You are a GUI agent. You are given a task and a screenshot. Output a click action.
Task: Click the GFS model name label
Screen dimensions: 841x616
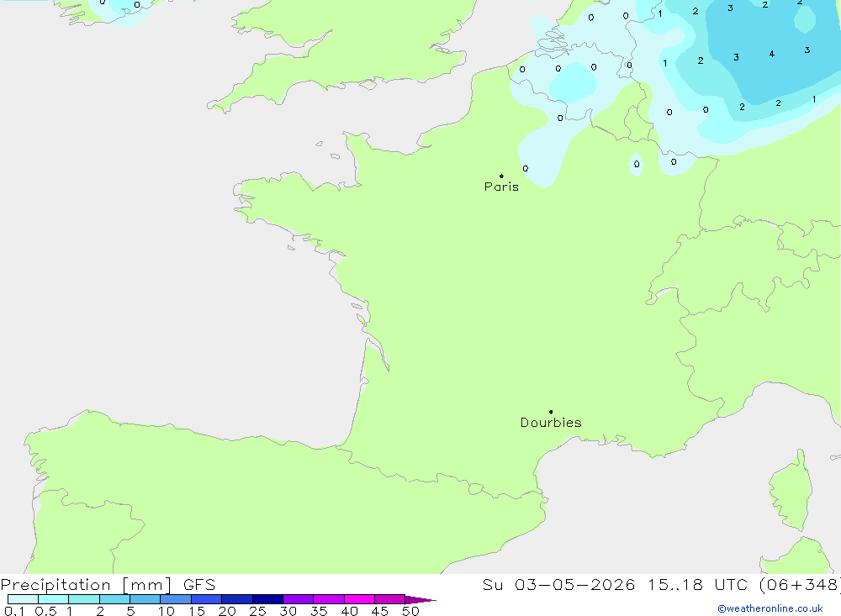point(199,585)
